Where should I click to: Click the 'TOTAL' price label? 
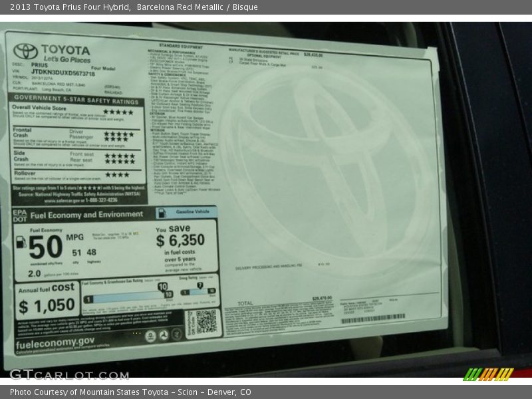(245, 303)
